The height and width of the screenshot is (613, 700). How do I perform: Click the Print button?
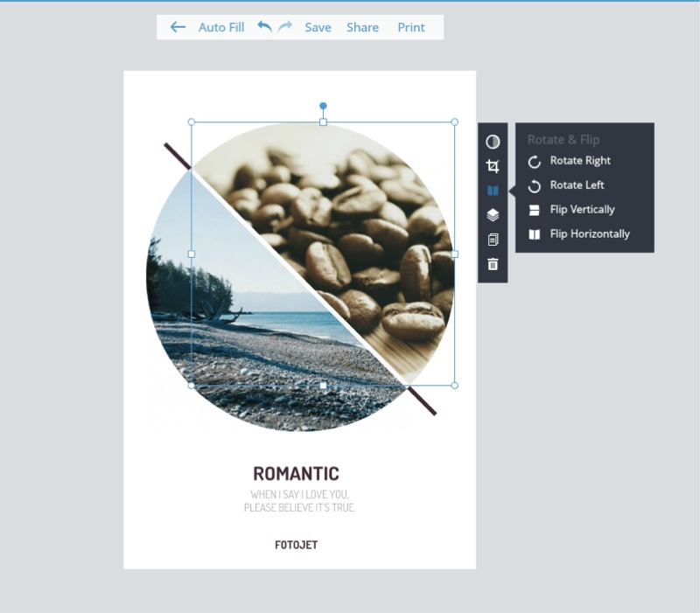411,27
